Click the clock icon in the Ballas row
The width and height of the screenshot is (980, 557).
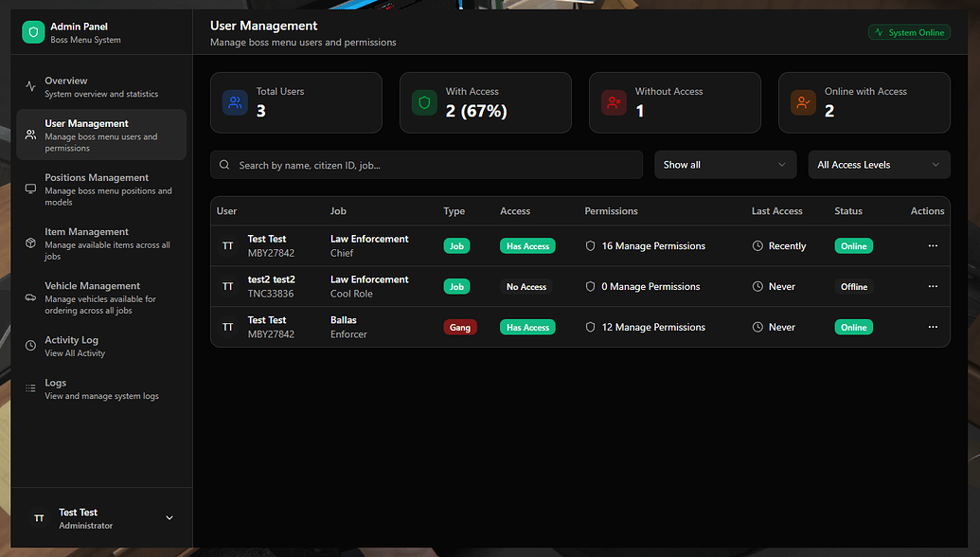click(x=757, y=327)
